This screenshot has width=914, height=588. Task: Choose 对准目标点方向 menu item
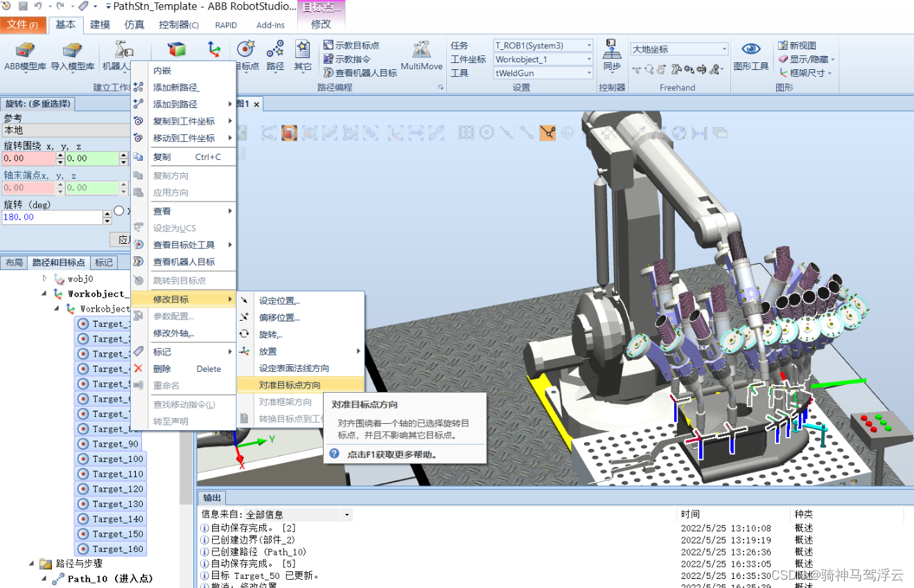tap(300, 385)
